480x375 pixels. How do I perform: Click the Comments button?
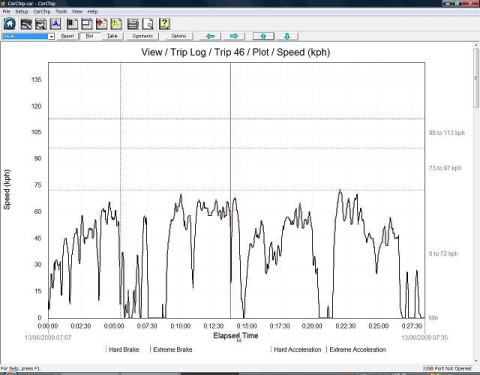[142, 36]
